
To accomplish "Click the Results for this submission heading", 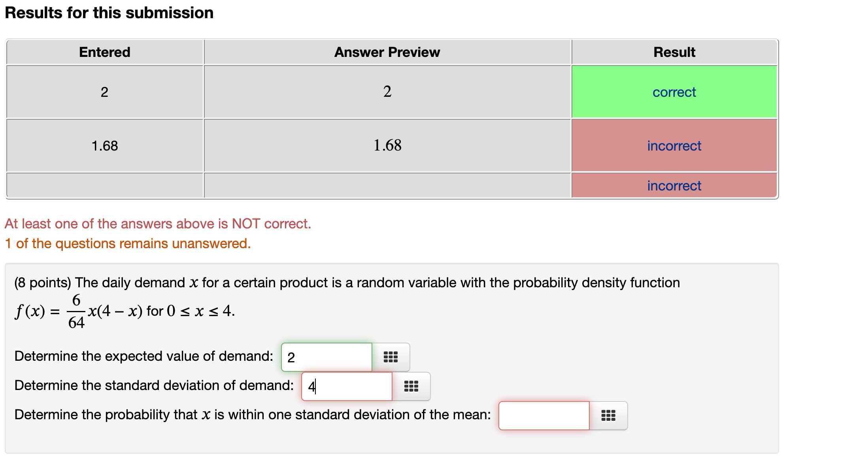I will pyautogui.click(x=109, y=12).
